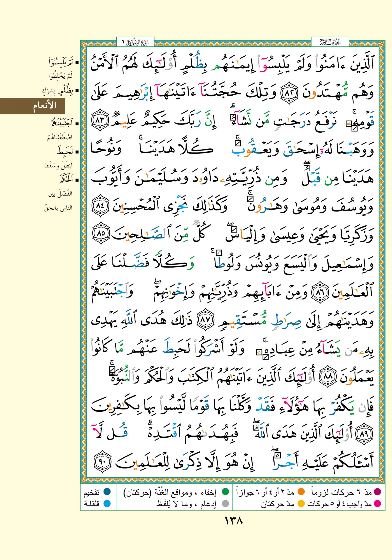Viewport: 392px width, 560px height.
Task: Click the Surah Al-An'am header label
Action: coord(135,42)
